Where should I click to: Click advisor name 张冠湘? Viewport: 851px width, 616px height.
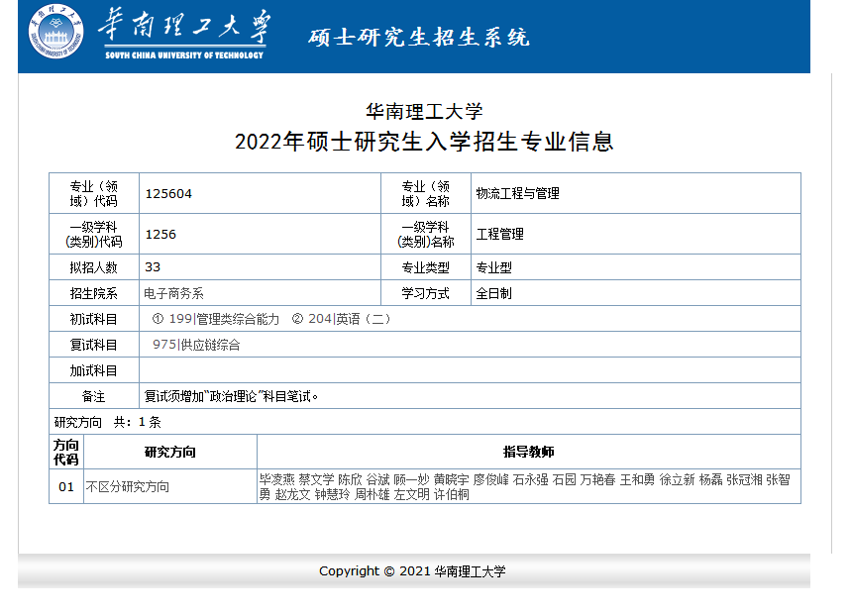pyautogui.click(x=745, y=479)
